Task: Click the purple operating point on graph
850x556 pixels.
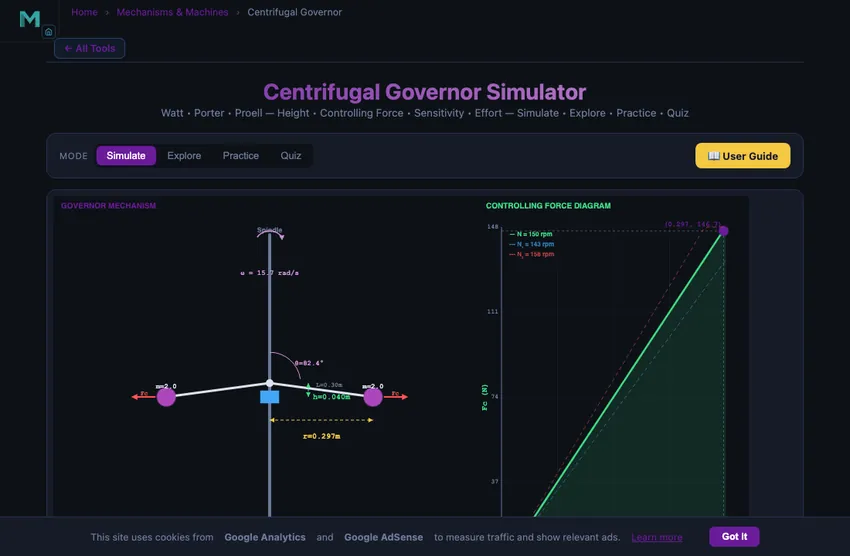Action: tap(723, 231)
